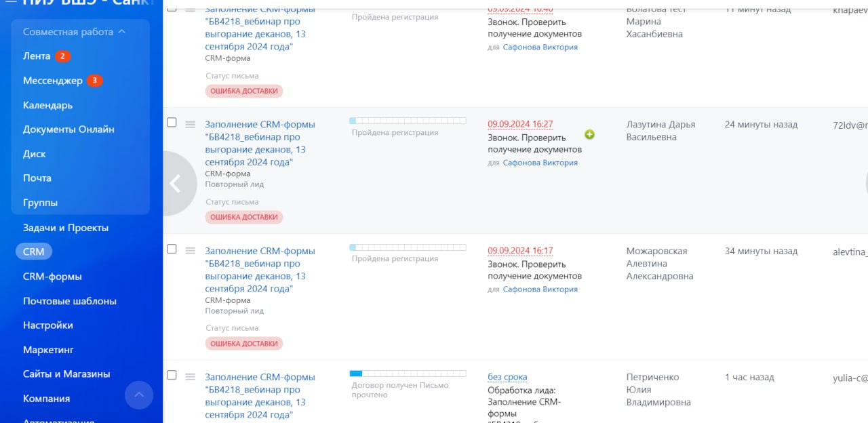Open Задачи и Проекты menu item
The image size is (868, 423).
tap(66, 228)
